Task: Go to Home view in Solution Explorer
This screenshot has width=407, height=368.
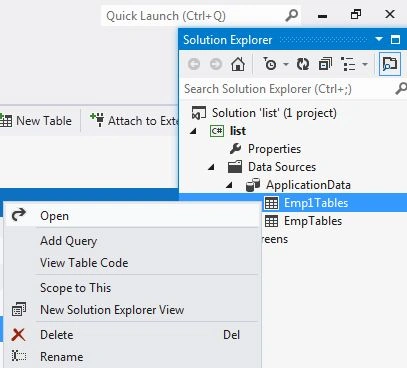Action: [238, 64]
